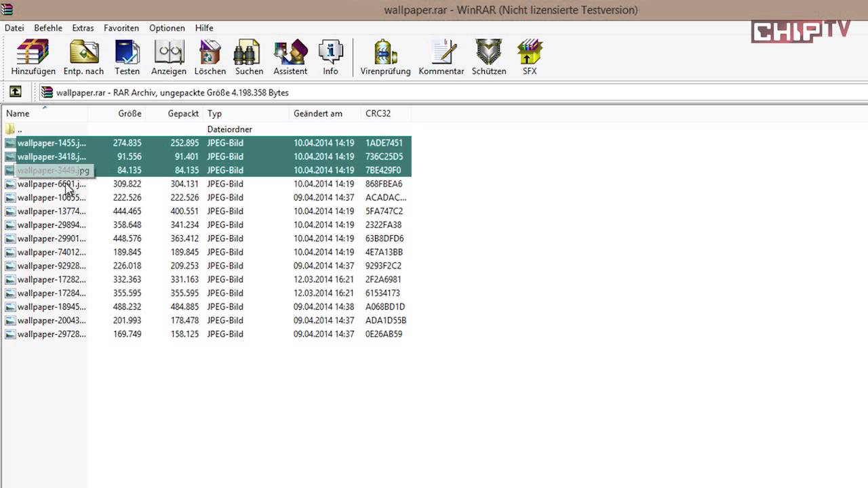Click the Dateiordner type cell
The image size is (868, 488).
(230, 129)
